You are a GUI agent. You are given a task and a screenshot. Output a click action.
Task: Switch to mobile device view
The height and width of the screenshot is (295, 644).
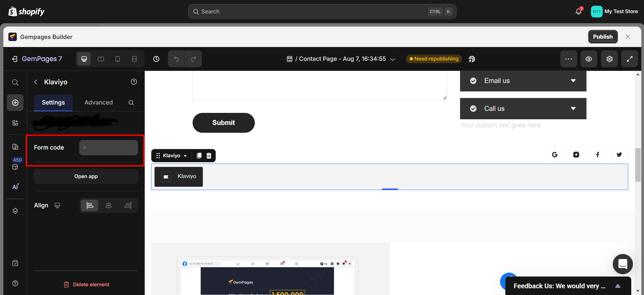118,59
